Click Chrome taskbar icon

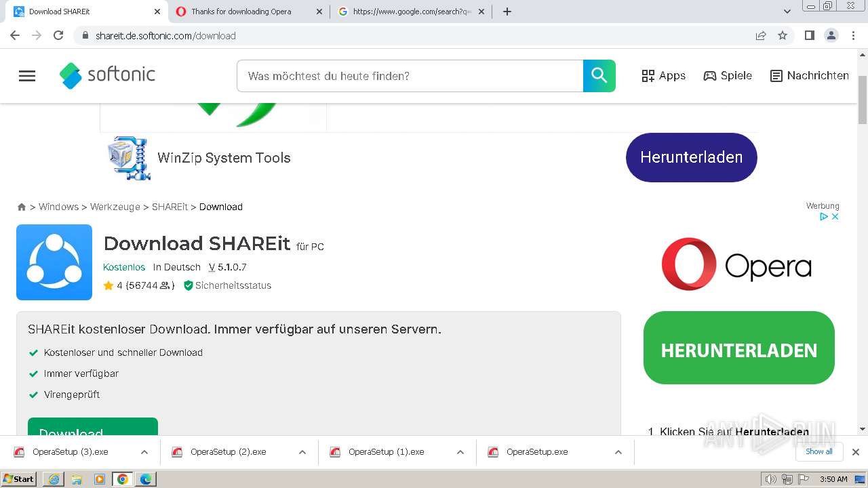123,479
